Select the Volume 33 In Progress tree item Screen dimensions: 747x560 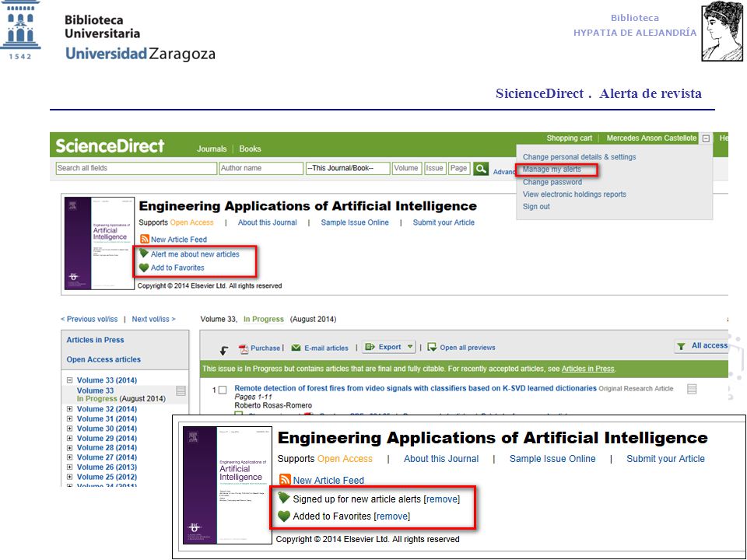tap(121, 395)
